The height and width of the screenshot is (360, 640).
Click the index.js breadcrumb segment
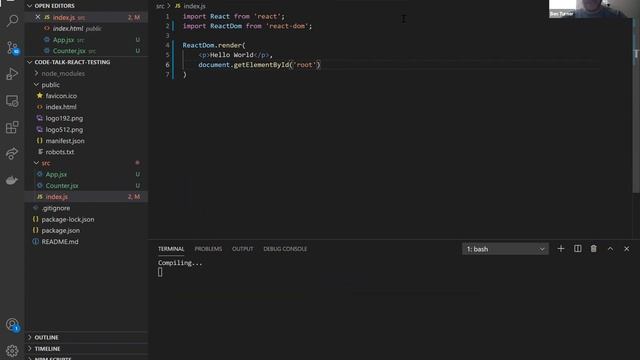click(194, 6)
